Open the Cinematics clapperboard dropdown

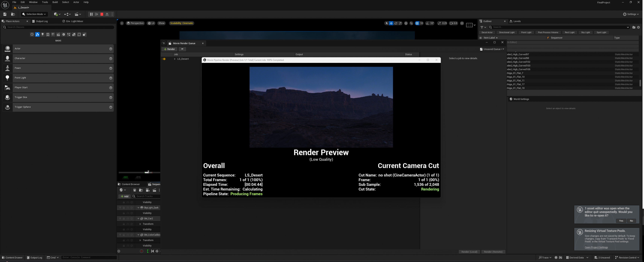[78, 14]
